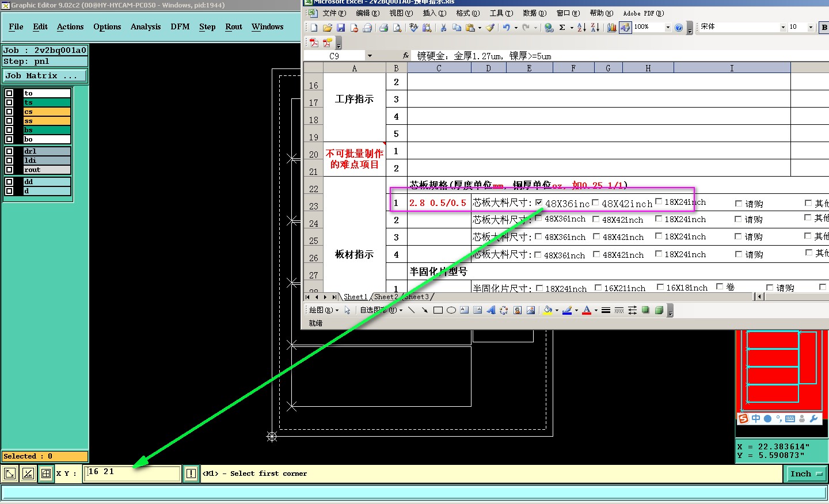This screenshot has height=504, width=829.
Task: Open Excel 格式(O) Format menu
Action: pyautogui.click(x=467, y=13)
